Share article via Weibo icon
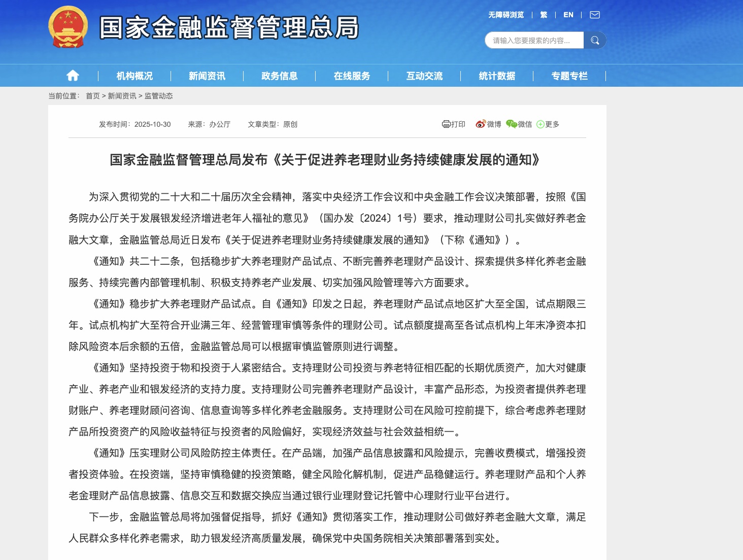The image size is (743, 560). point(481,124)
